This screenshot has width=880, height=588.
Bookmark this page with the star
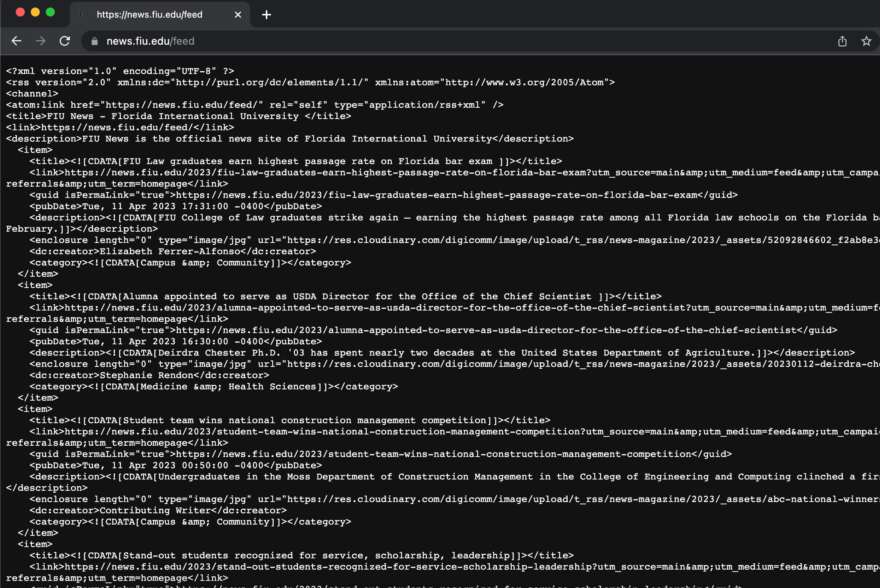(x=866, y=41)
